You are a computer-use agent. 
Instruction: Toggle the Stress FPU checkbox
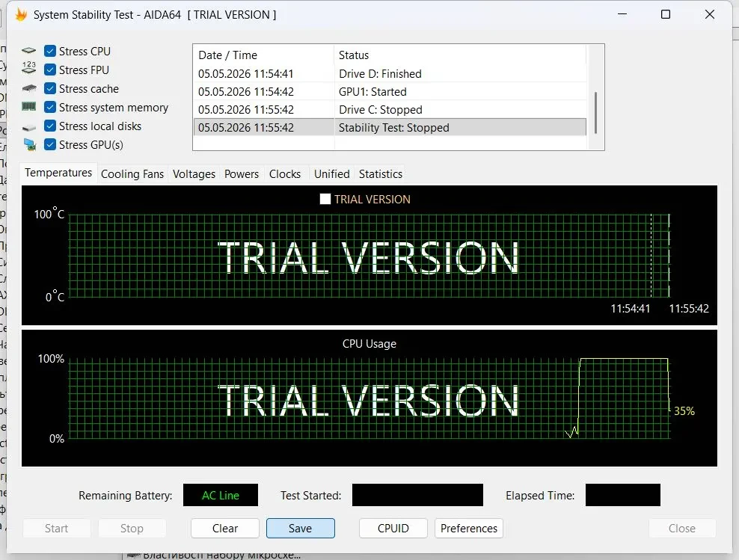50,70
